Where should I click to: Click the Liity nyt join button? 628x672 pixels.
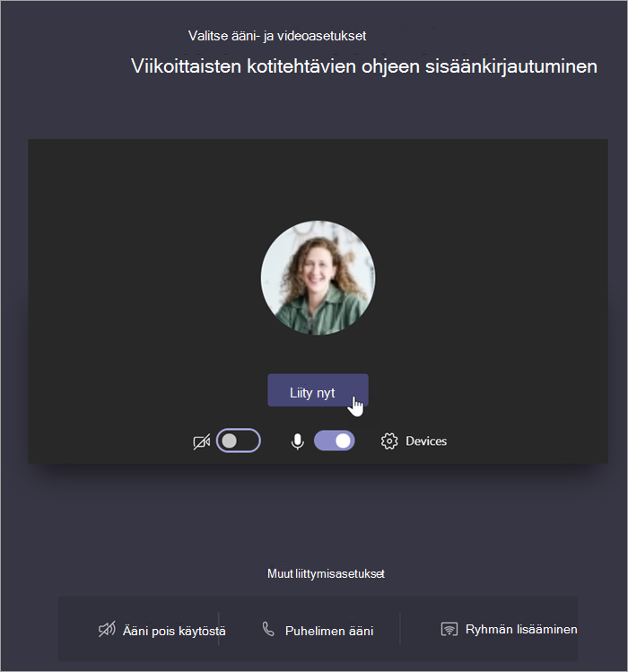318,390
